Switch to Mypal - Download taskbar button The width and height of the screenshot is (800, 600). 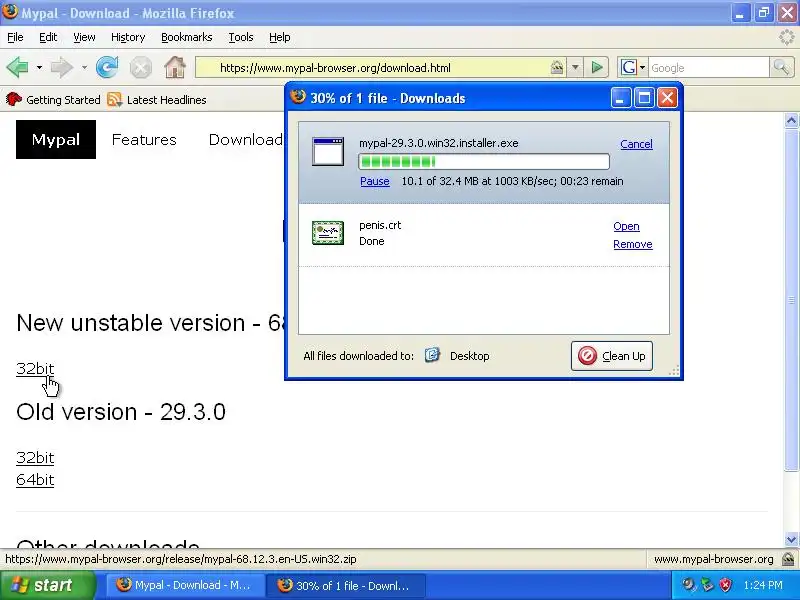pos(185,585)
